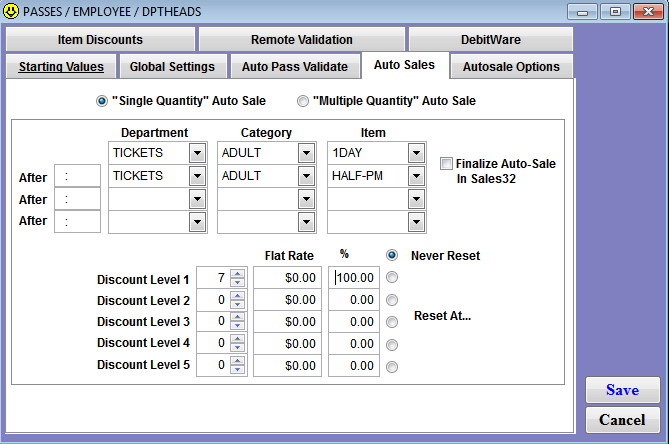Open empty Item dropdown in fourth row
Screen dimensions: 669x444
click(x=416, y=222)
